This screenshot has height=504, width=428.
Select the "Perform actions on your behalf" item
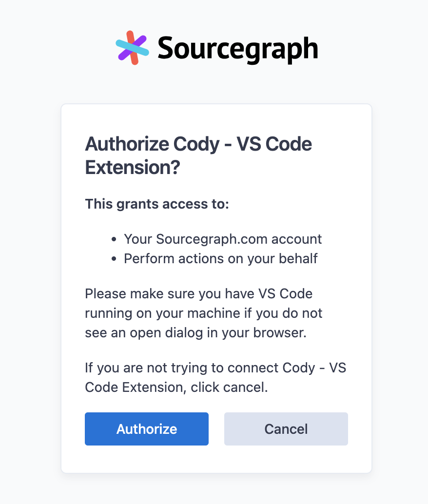[x=220, y=258]
